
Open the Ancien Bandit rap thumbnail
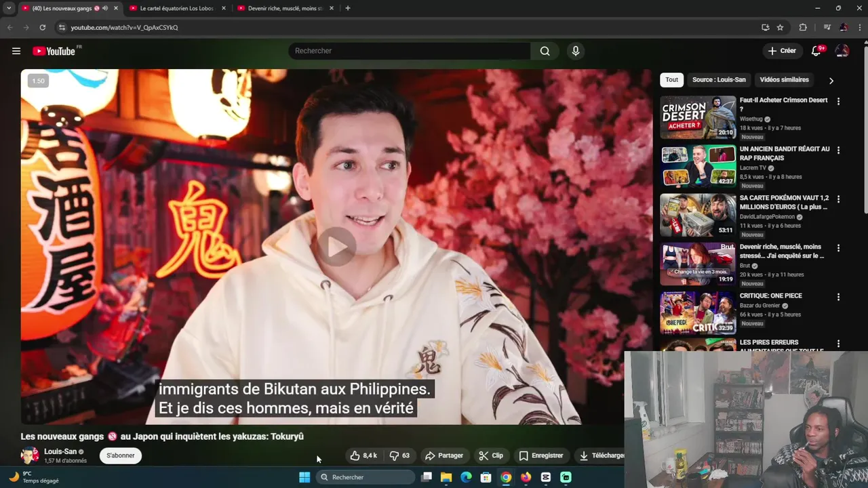pos(698,166)
